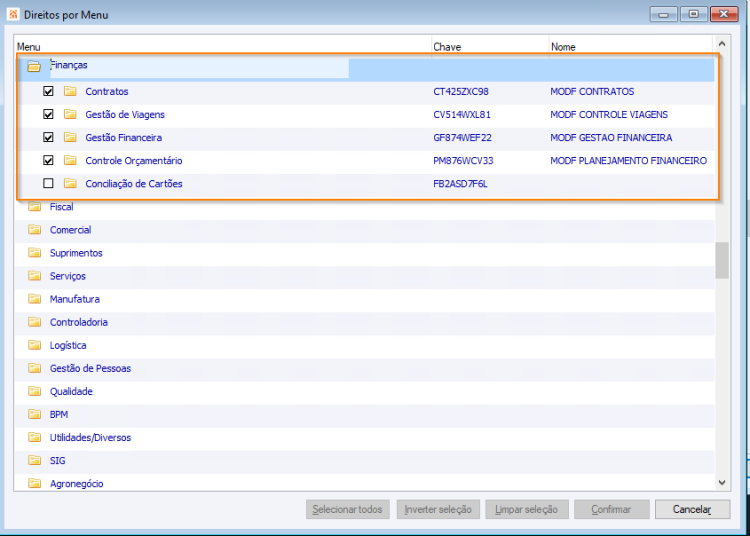Viewport: 750px width, 536px height.
Task: Uncheck the Gestão Financeira checkbox
Action: coord(48,137)
